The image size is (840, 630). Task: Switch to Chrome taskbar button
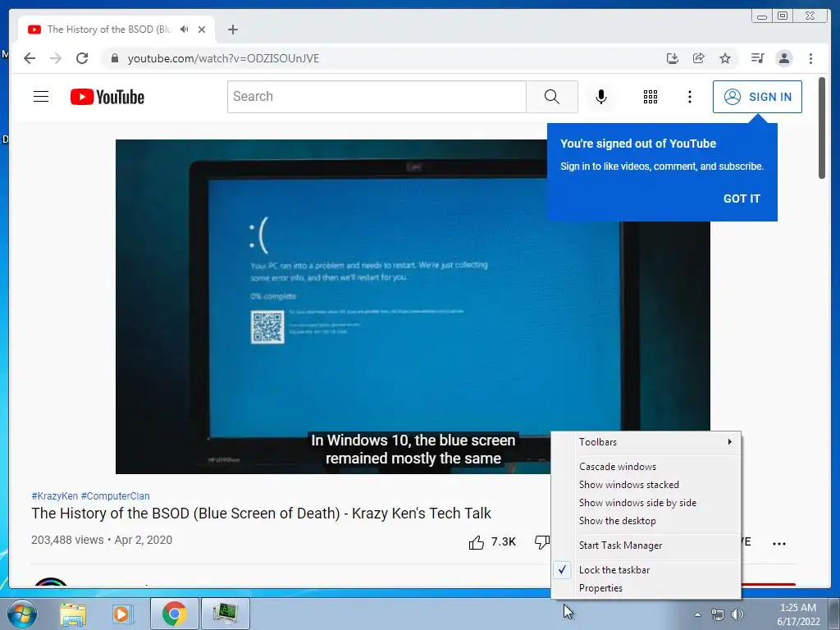pyautogui.click(x=175, y=614)
